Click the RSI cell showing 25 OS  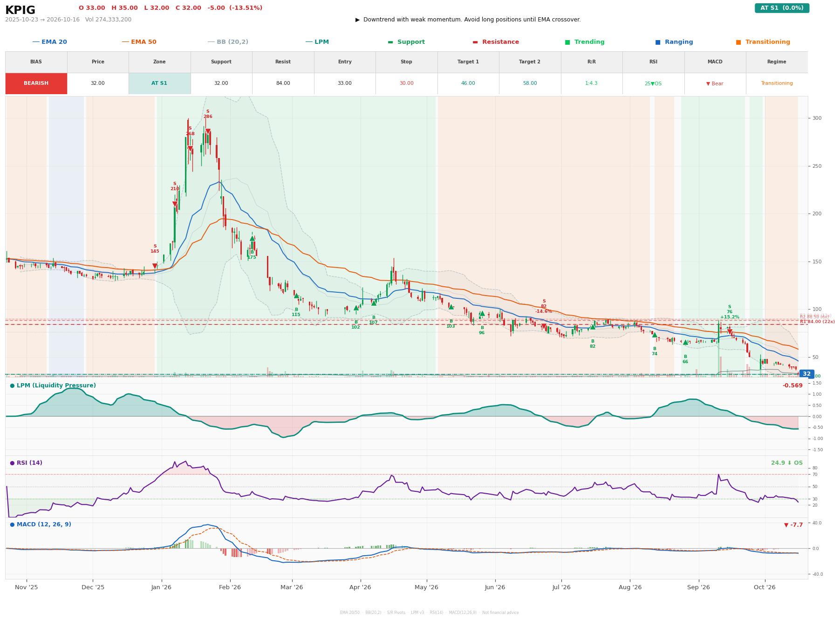[x=653, y=83]
